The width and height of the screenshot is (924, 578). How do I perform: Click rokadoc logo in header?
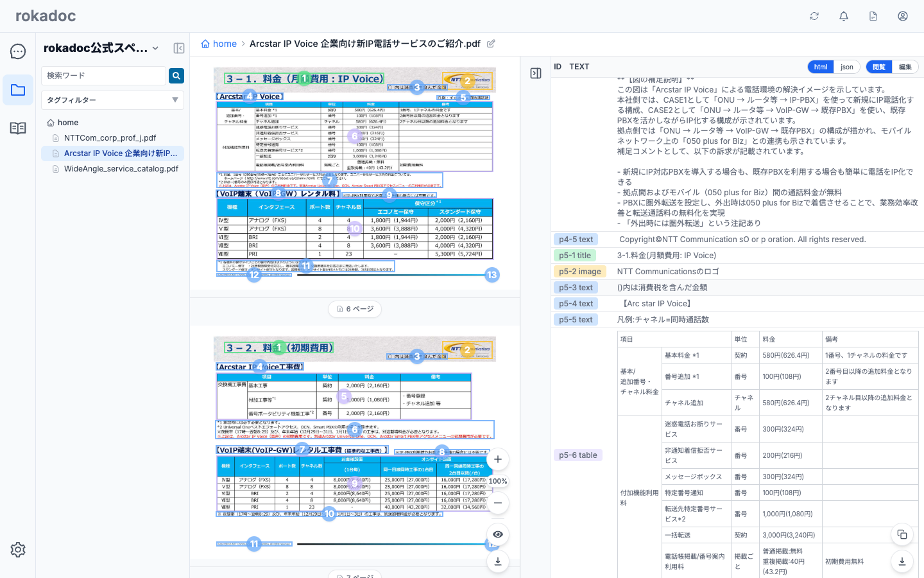(46, 16)
